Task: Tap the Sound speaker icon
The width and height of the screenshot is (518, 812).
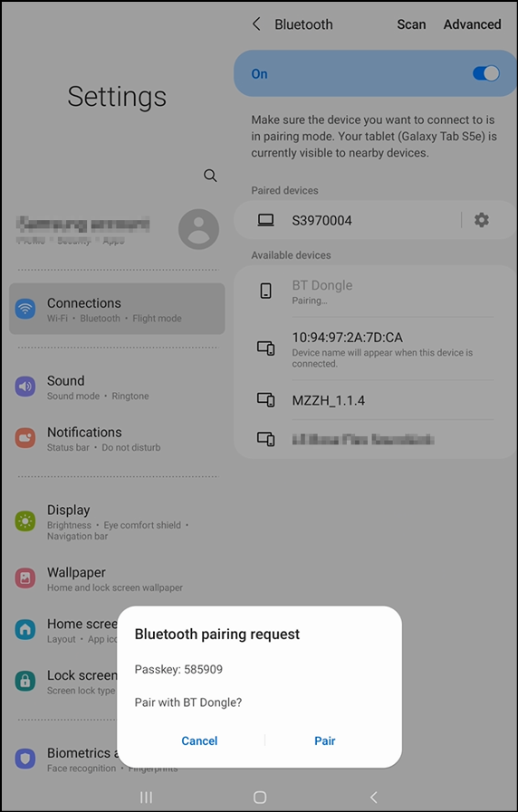Action: coord(24,387)
